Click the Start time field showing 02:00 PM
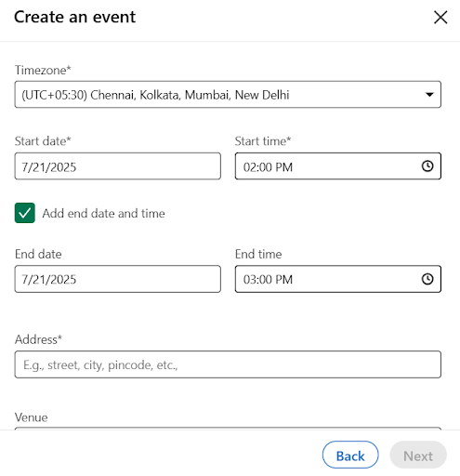Image resolution: width=460 pixels, height=476 pixels. click(338, 166)
